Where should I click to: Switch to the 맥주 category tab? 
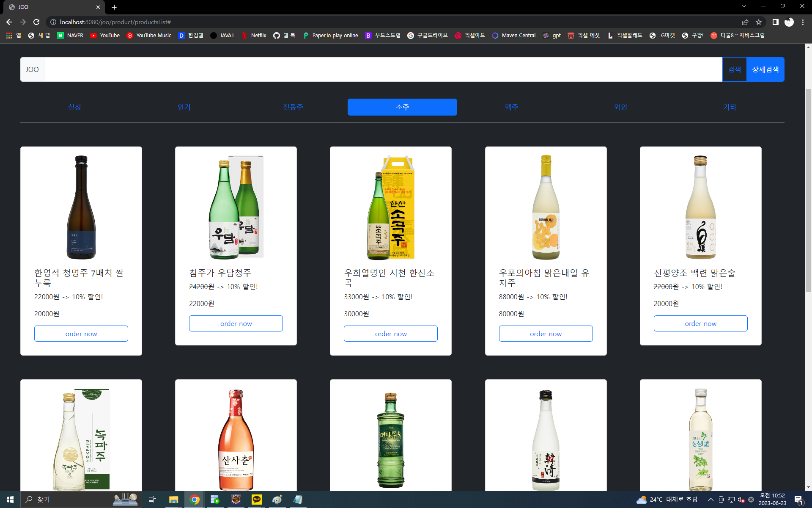[x=511, y=107]
